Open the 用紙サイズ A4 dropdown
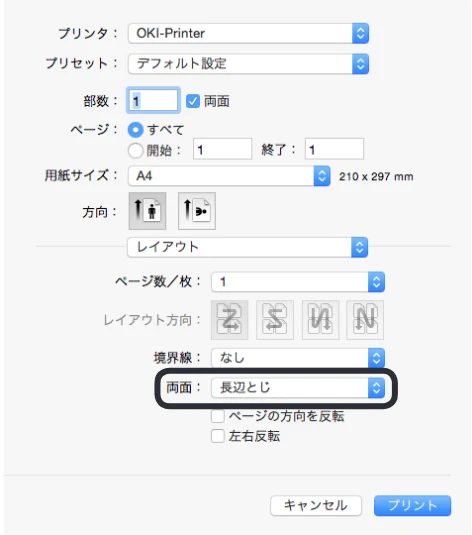Viewport: 472px width, 535px height. click(229, 176)
